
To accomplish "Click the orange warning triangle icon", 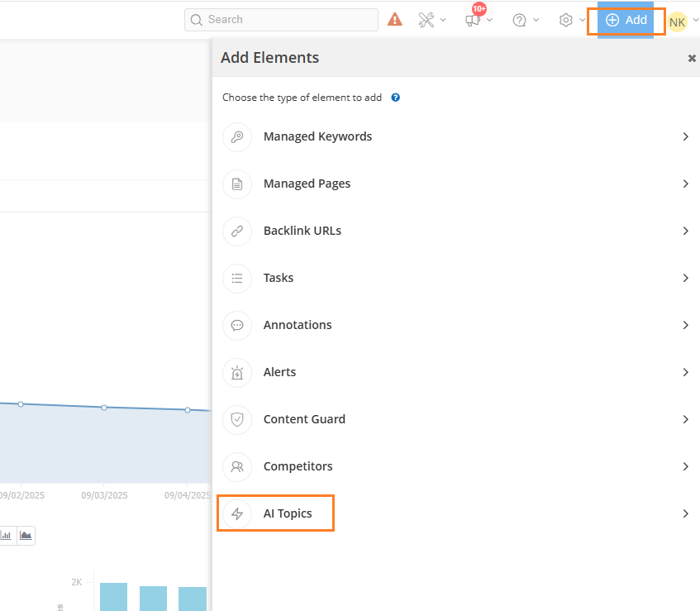I will [395, 20].
